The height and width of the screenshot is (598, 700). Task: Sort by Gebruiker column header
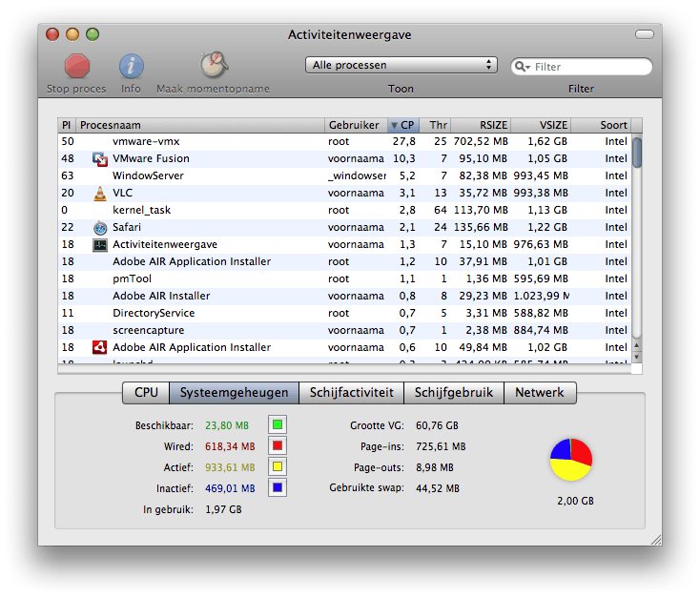point(356,125)
